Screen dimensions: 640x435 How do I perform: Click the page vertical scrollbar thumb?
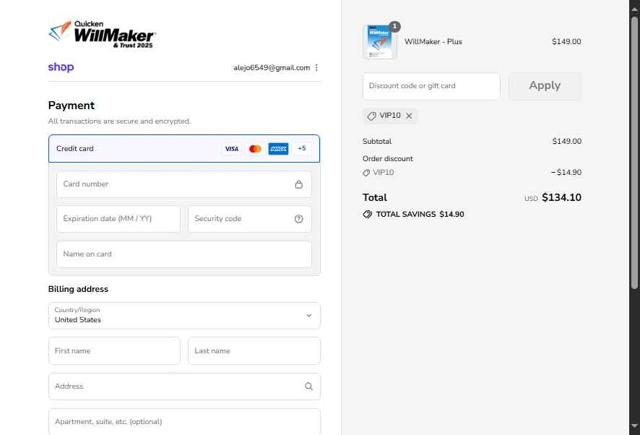[634, 153]
